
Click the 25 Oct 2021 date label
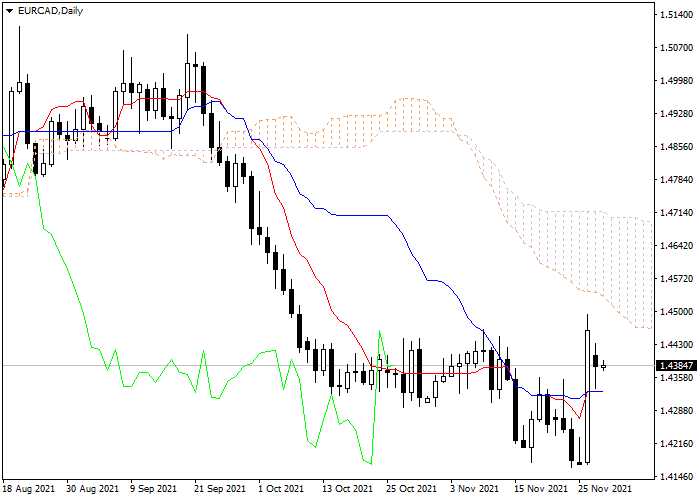(x=412, y=489)
